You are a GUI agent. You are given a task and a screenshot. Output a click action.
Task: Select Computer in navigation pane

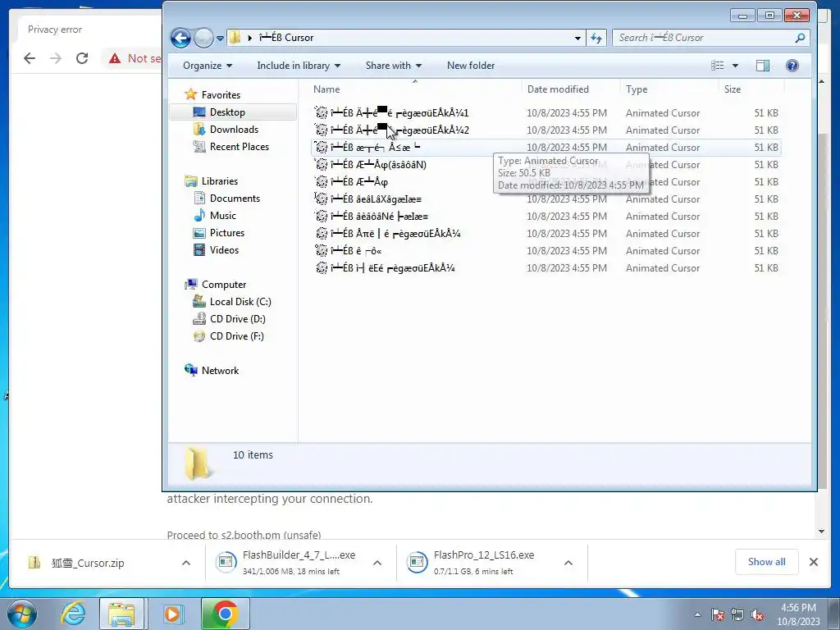[x=223, y=285]
